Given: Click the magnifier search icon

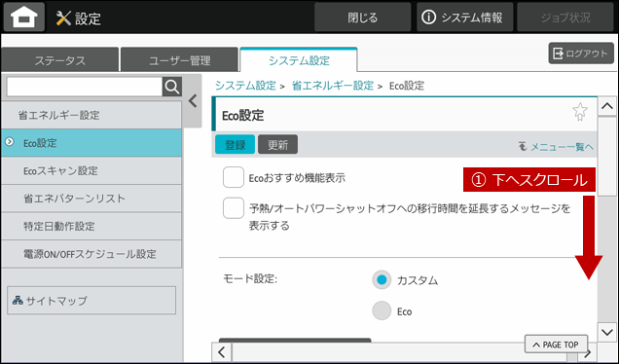Looking at the screenshot, I should tap(172, 87).
